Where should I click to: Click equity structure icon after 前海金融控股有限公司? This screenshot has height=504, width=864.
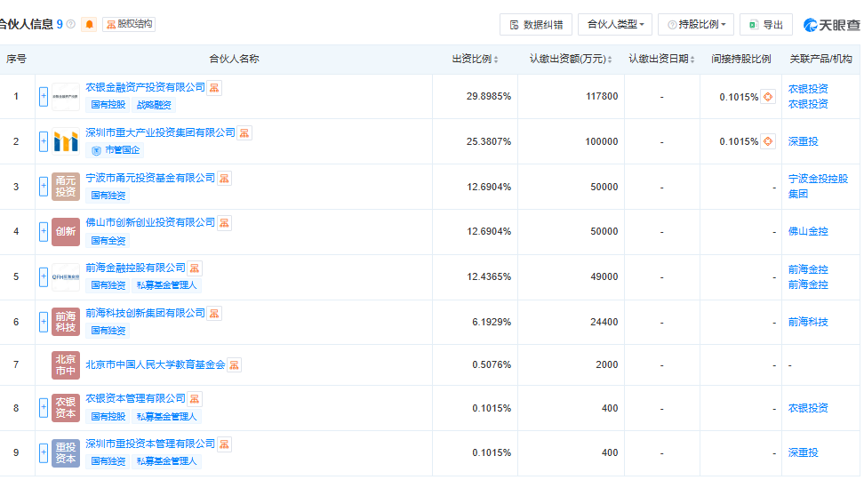pyautogui.click(x=195, y=268)
